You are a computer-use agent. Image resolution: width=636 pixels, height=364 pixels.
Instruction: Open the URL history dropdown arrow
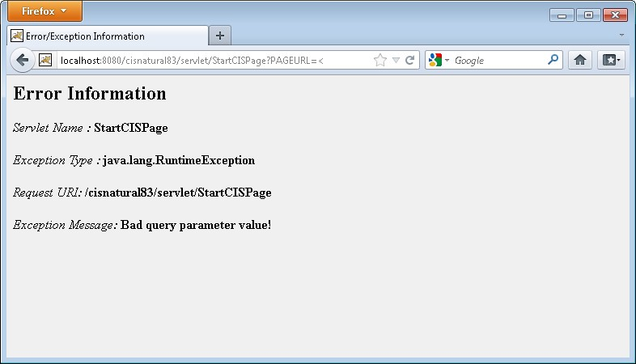tap(396, 61)
